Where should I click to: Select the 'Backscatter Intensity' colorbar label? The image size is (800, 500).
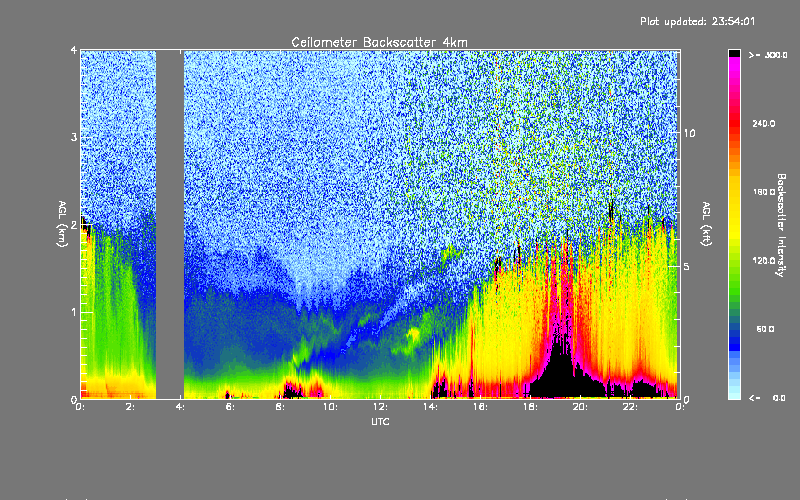(x=781, y=225)
